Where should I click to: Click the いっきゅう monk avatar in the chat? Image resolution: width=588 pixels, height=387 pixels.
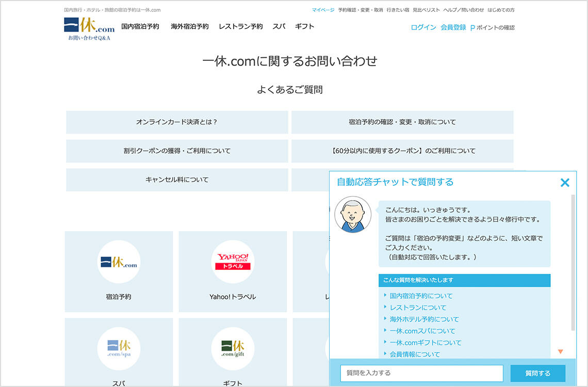pos(353,215)
